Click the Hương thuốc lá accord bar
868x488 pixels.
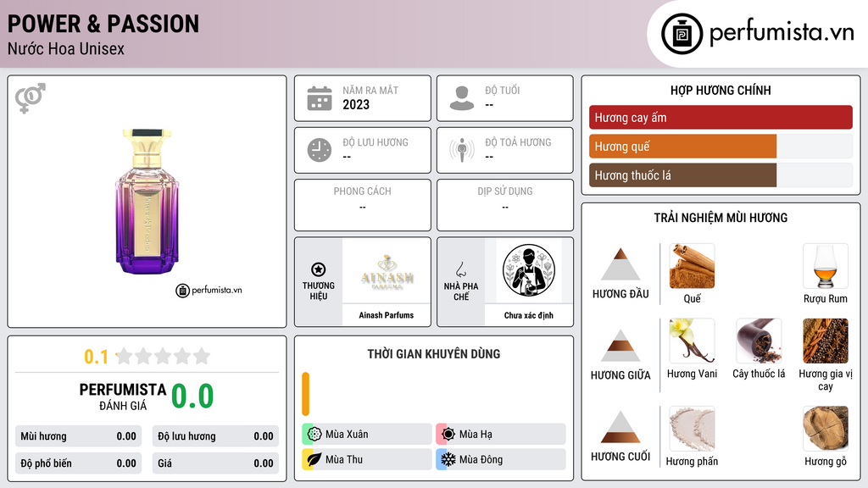(x=721, y=175)
